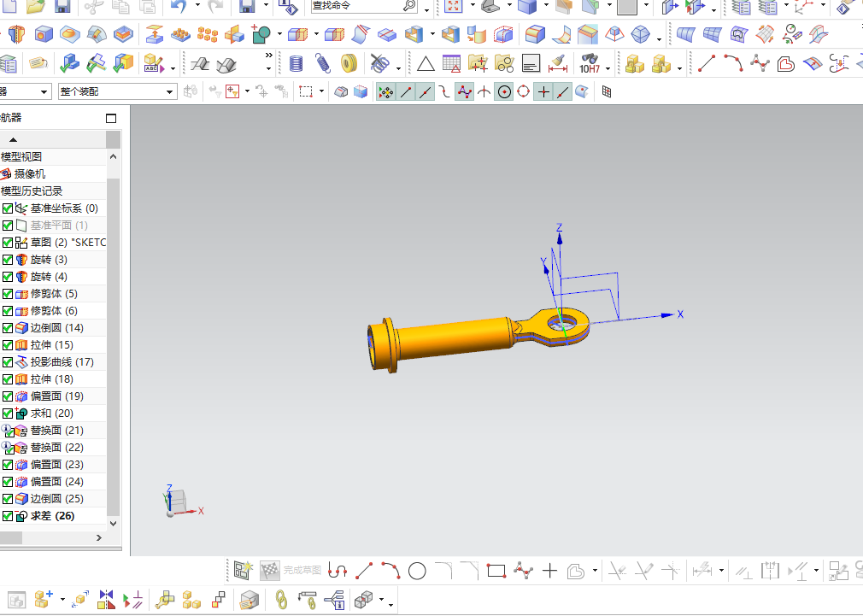863x616 pixels.
Task: Select the sketch Point plus tool
Action: point(549,571)
